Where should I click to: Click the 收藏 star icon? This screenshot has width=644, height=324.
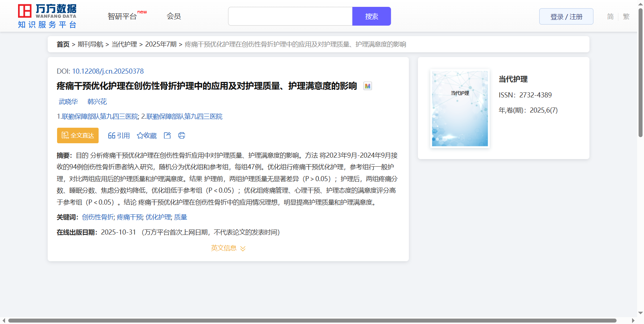tap(140, 136)
